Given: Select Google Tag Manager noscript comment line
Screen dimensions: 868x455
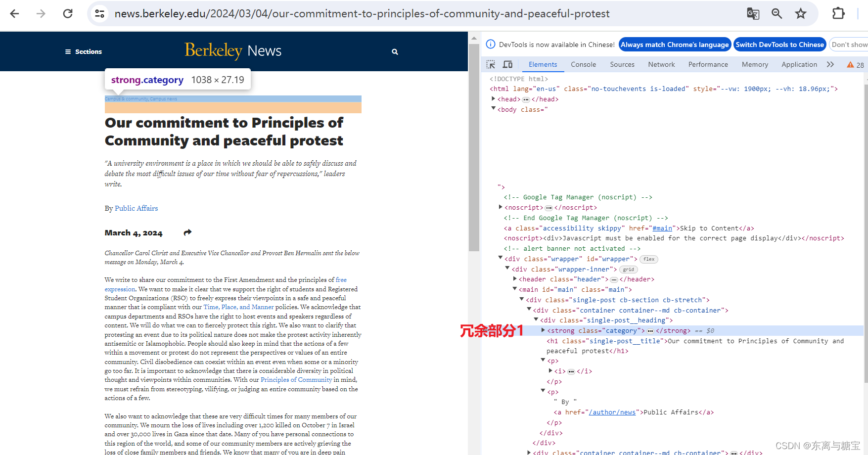Looking at the screenshot, I should point(578,197).
